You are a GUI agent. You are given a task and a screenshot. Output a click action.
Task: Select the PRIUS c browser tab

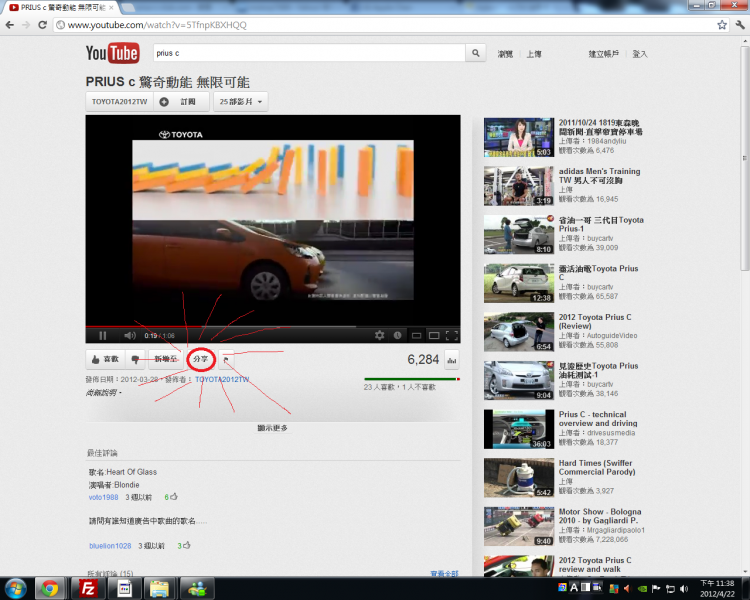click(x=62, y=8)
